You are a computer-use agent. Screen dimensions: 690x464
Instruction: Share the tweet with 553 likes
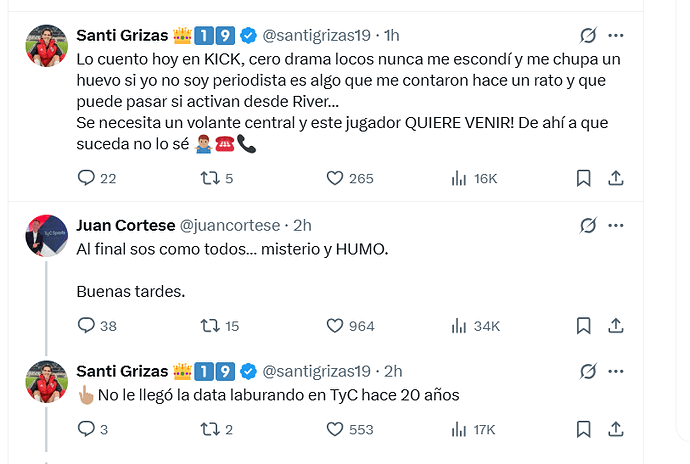point(616,429)
